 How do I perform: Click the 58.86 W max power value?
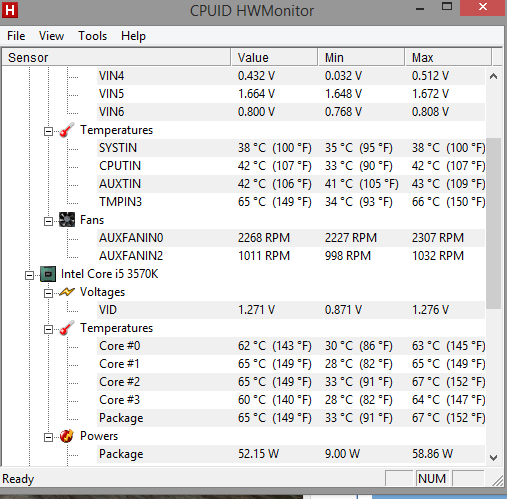click(432, 454)
